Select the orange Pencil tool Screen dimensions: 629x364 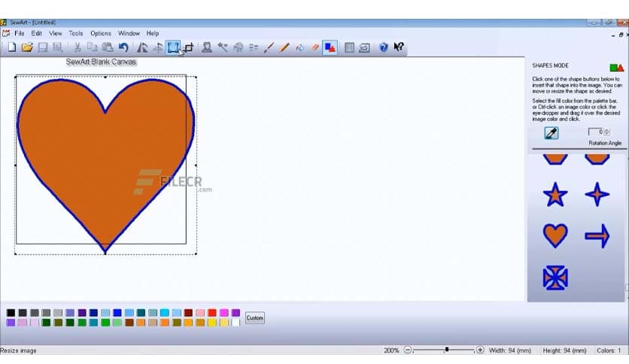[284, 47]
